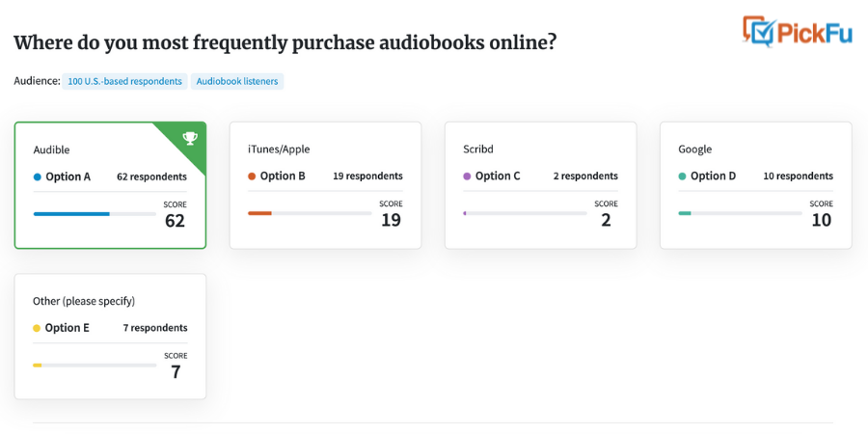Click the green Option D dot

(683, 176)
